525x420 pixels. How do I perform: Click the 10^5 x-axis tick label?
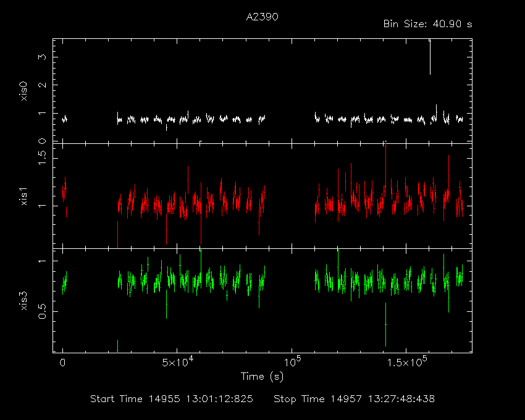point(292,362)
